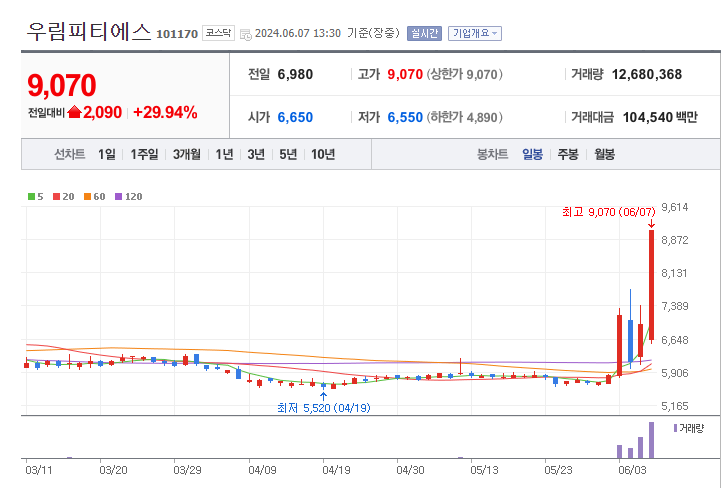This screenshot has height=488, width=721.
Task: Click the 봉차트 label
Action: click(492, 154)
